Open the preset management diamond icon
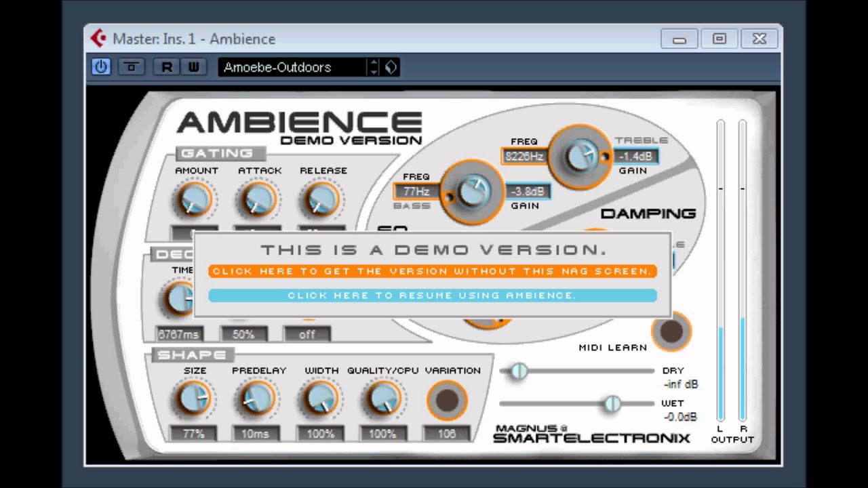 coord(391,67)
